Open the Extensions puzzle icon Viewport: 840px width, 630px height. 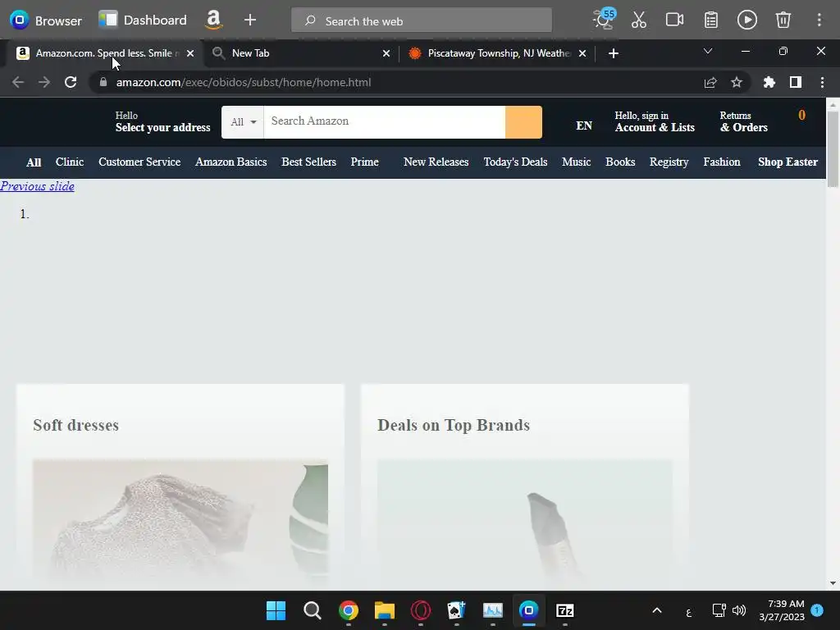tap(769, 82)
